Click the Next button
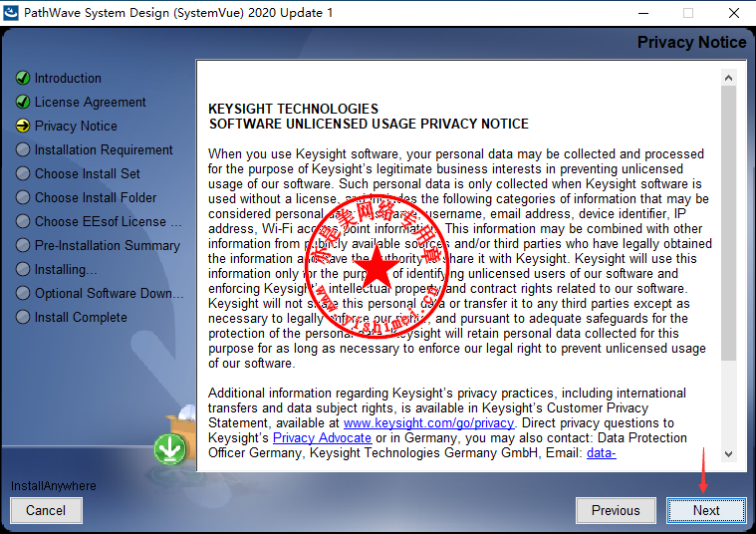The image size is (756, 534). click(706, 510)
